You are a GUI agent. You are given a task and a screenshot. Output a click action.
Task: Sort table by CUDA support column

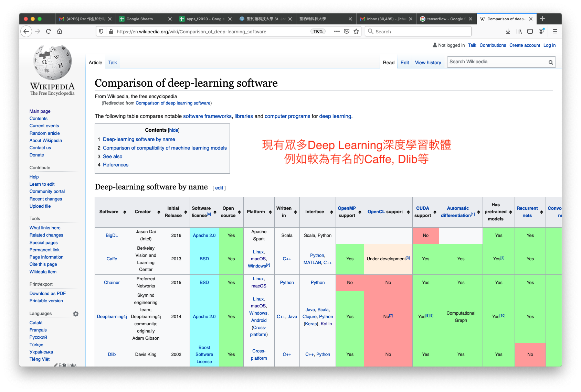[435, 212]
